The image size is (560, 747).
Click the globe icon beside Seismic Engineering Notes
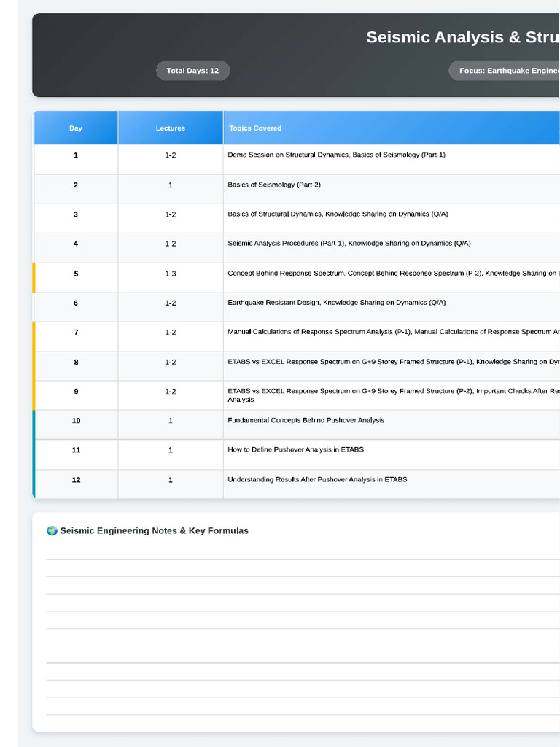tap(52, 531)
